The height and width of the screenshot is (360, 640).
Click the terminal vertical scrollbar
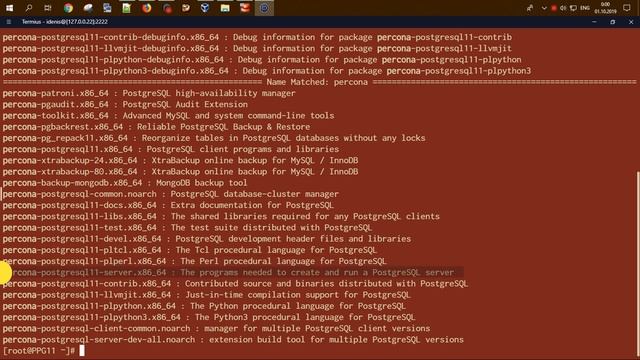[x=638, y=265]
